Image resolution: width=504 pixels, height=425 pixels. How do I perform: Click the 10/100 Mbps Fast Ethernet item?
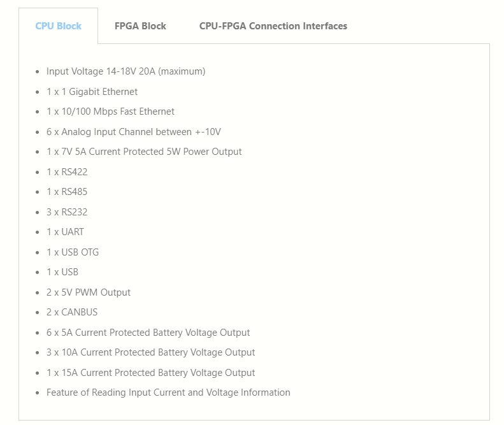(110, 112)
